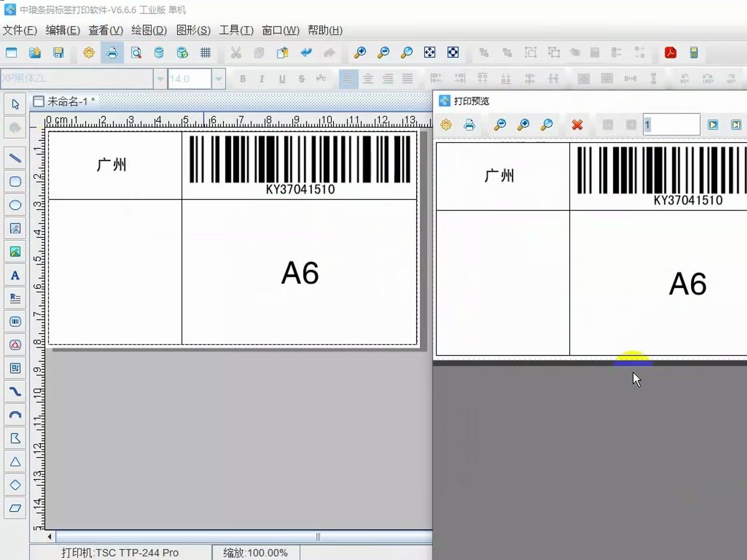747x560 pixels.
Task: Insert a picture with the image tool
Action: click(x=15, y=252)
